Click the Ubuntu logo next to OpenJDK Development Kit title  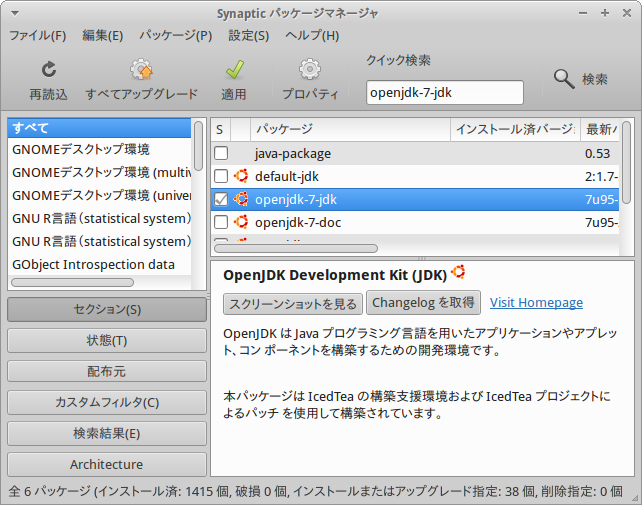pos(459,272)
